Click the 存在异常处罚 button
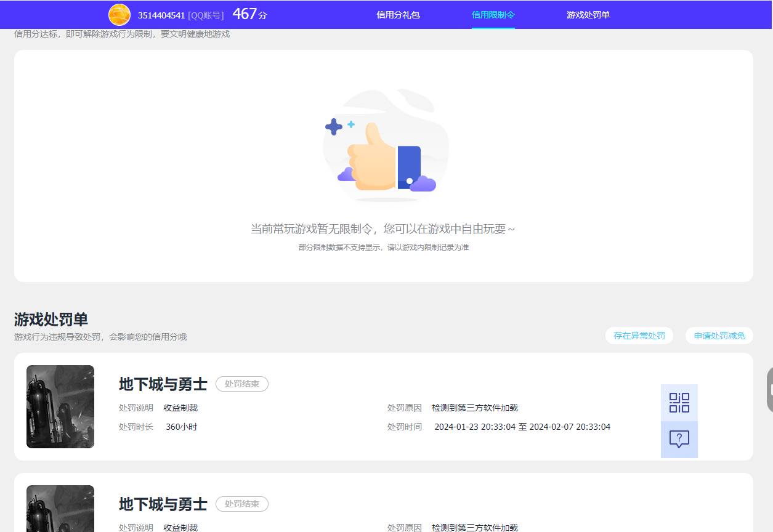The image size is (773, 532). [x=639, y=336]
